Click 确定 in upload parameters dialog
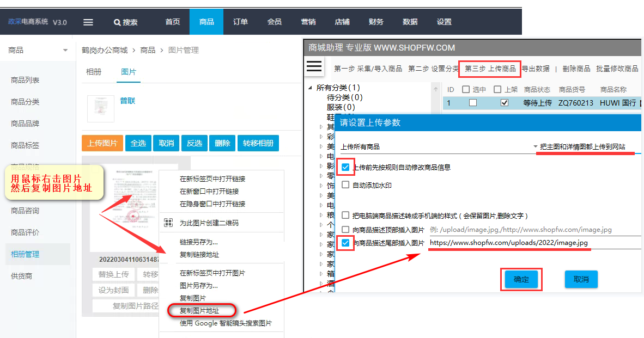The width and height of the screenshot is (644, 338). [x=521, y=279]
